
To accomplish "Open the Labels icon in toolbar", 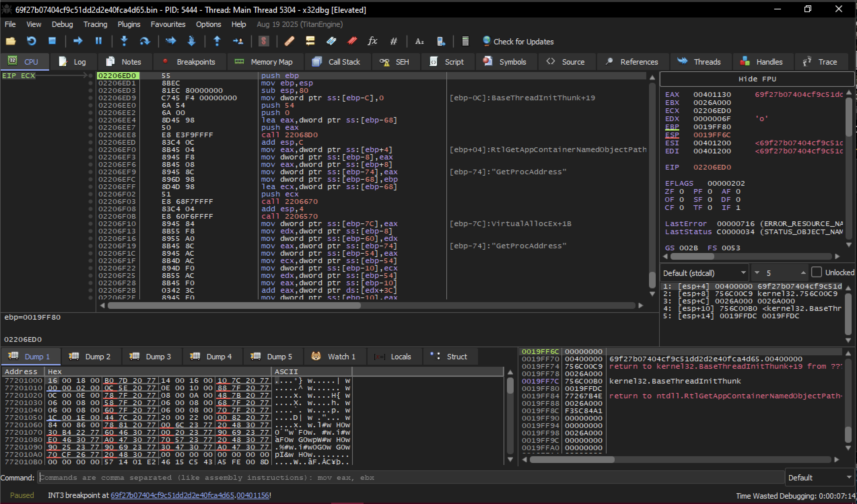I will pyautogui.click(x=331, y=41).
